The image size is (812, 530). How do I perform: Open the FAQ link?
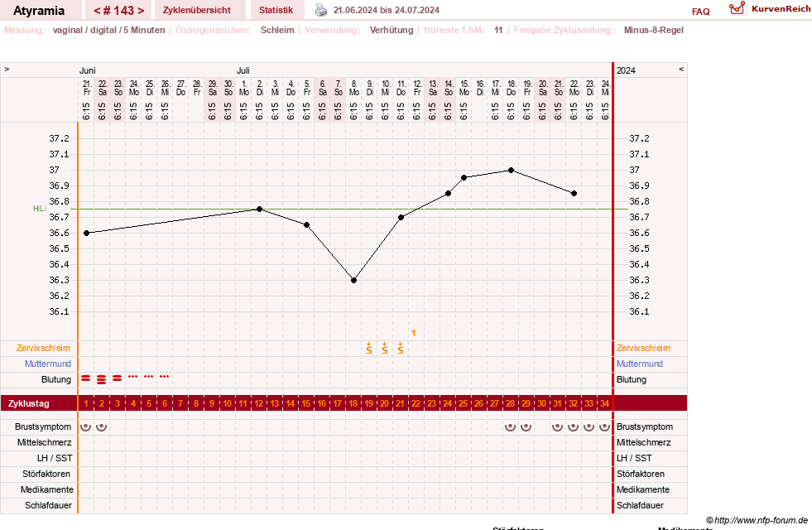[x=700, y=12]
